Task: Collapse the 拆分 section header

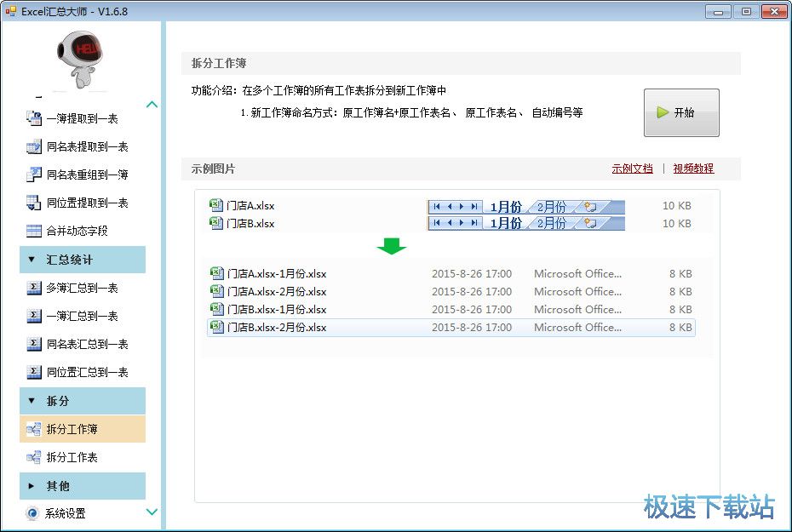Action: click(x=83, y=401)
